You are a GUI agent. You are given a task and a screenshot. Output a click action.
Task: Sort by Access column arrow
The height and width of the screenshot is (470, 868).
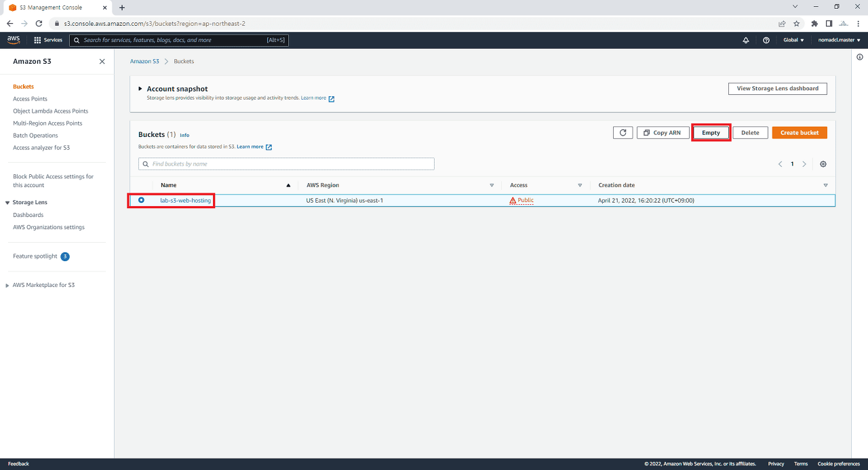(x=580, y=185)
